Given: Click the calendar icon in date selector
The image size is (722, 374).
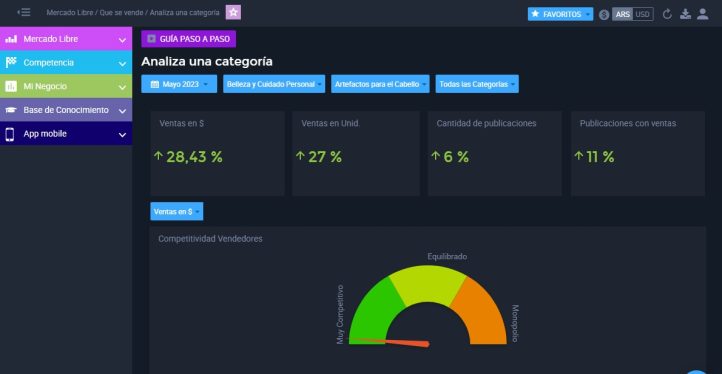Looking at the screenshot, I should coord(155,84).
